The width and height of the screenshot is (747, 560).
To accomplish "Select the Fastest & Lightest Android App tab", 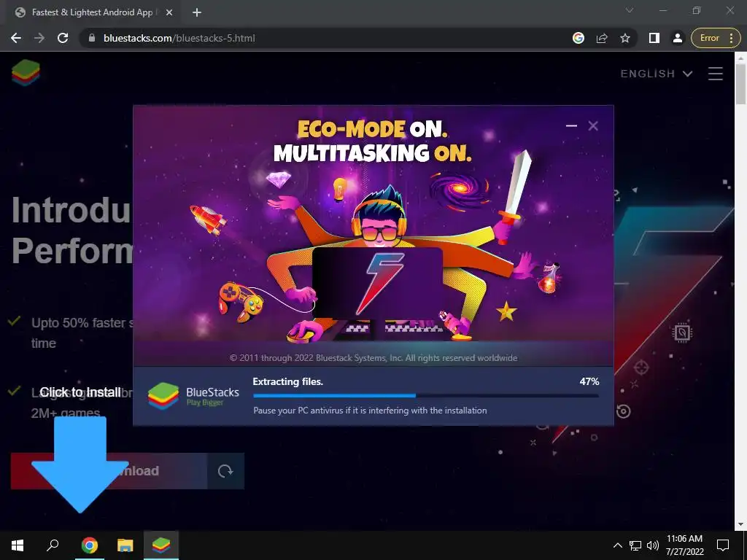I will (x=94, y=12).
